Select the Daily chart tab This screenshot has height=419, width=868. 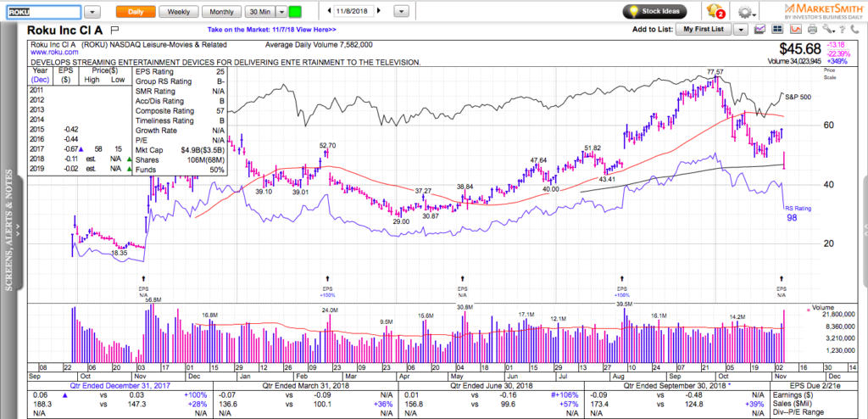(x=135, y=12)
